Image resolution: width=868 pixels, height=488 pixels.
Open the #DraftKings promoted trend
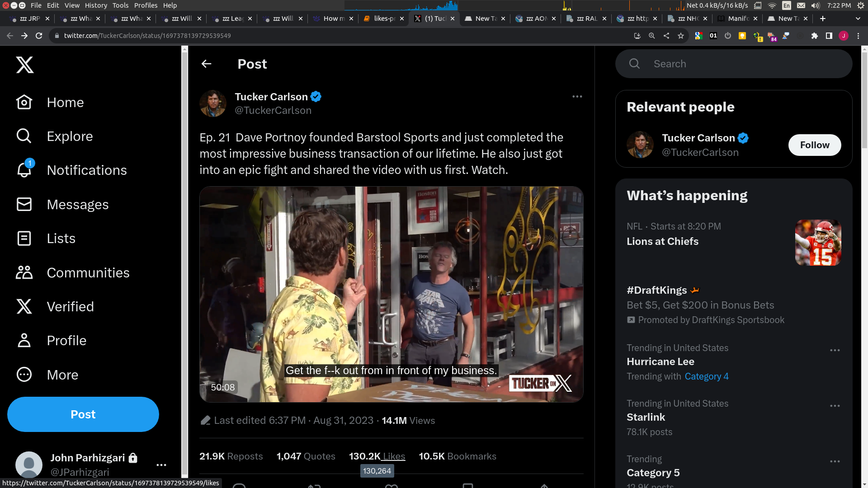pos(657,290)
